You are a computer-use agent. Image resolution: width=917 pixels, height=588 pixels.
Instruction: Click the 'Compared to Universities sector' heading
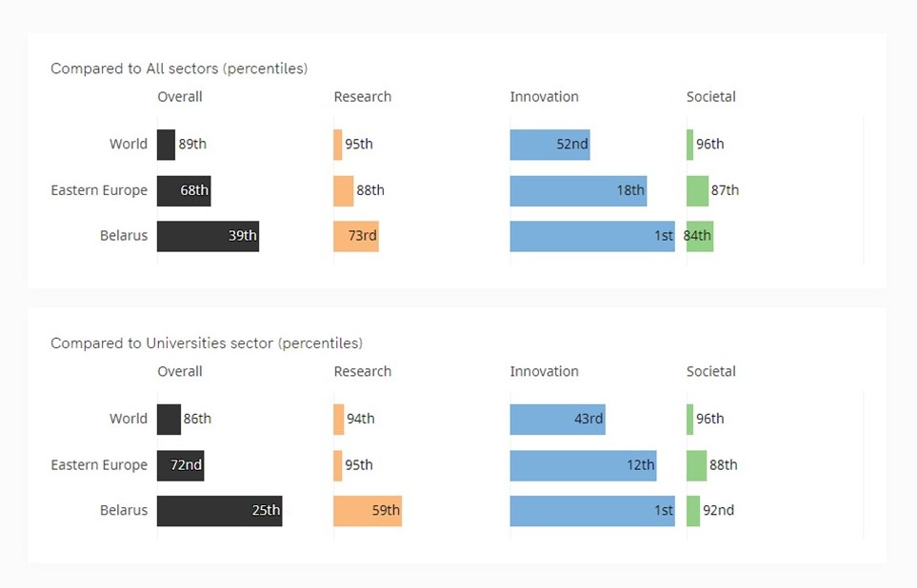[x=207, y=343]
